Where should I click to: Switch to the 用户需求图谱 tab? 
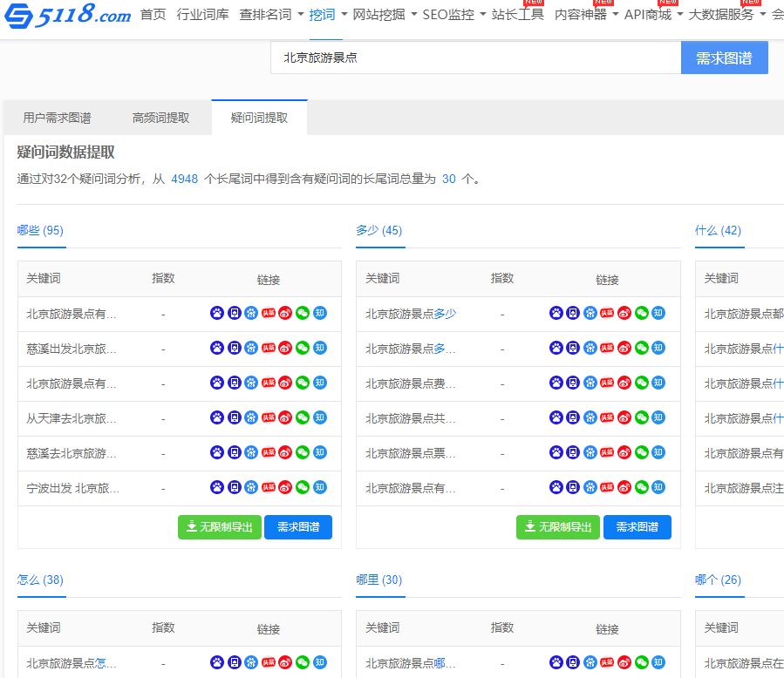click(x=57, y=118)
